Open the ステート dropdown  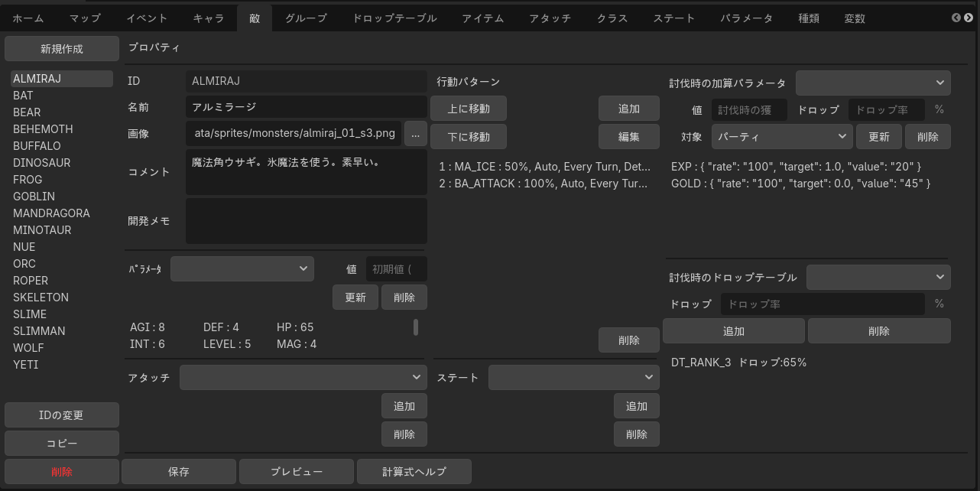click(x=573, y=377)
